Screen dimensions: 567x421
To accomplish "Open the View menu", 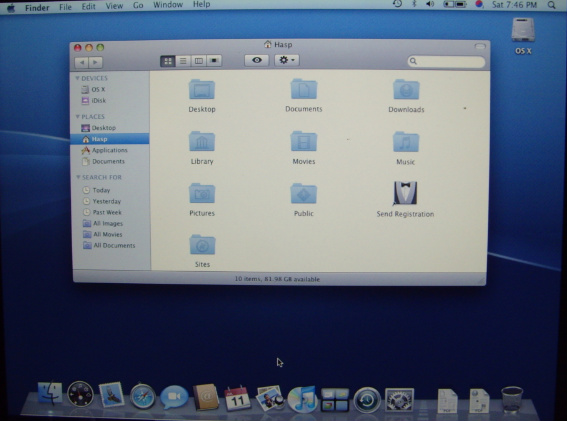I will [x=114, y=6].
